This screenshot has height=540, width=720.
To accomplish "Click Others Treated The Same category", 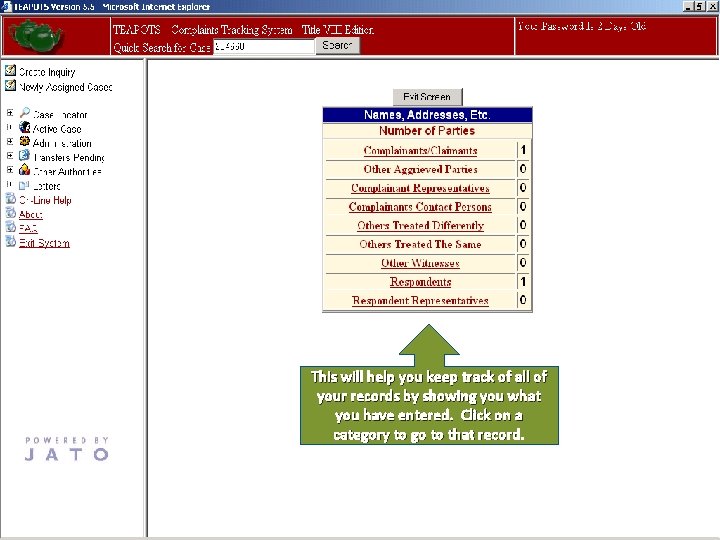I will pos(420,245).
